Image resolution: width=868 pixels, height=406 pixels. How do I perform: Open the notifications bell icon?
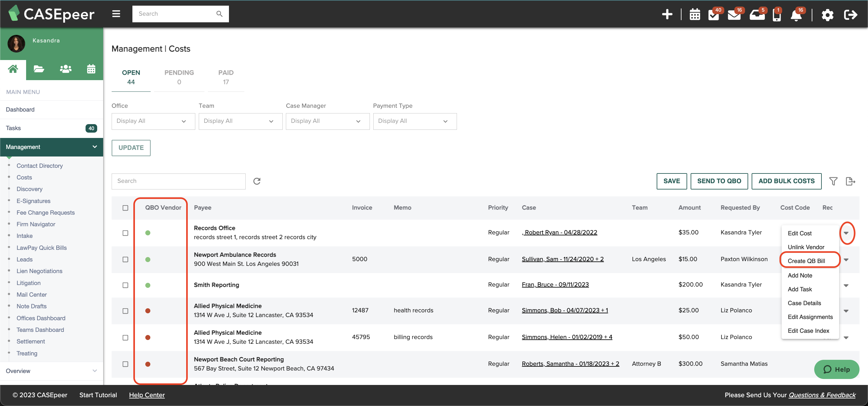(796, 15)
